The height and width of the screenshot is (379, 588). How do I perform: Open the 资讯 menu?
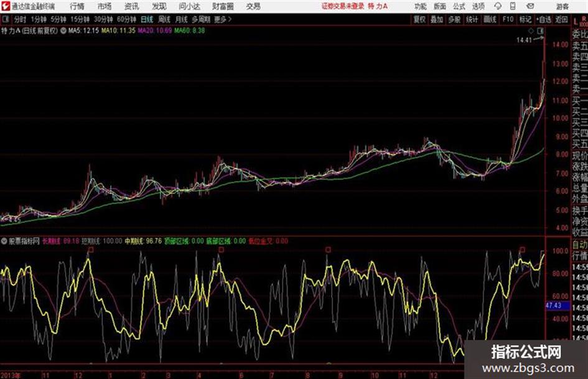(x=132, y=6)
